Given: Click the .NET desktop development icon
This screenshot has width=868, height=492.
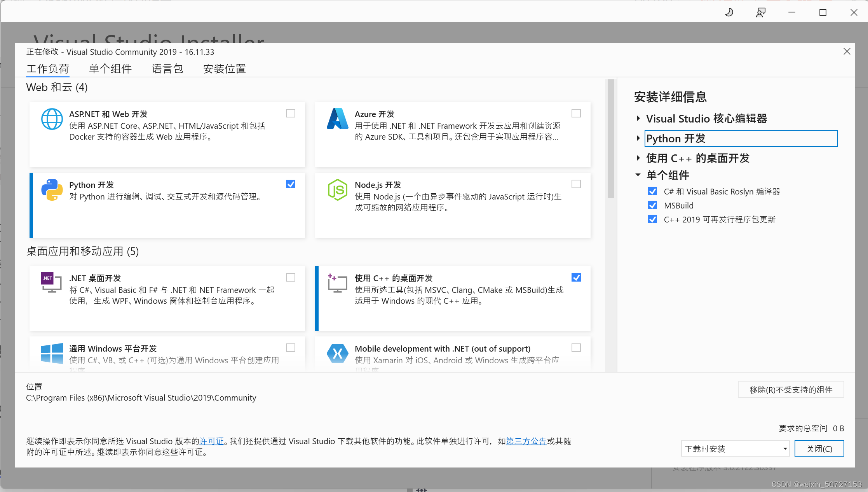Looking at the screenshot, I should (52, 282).
